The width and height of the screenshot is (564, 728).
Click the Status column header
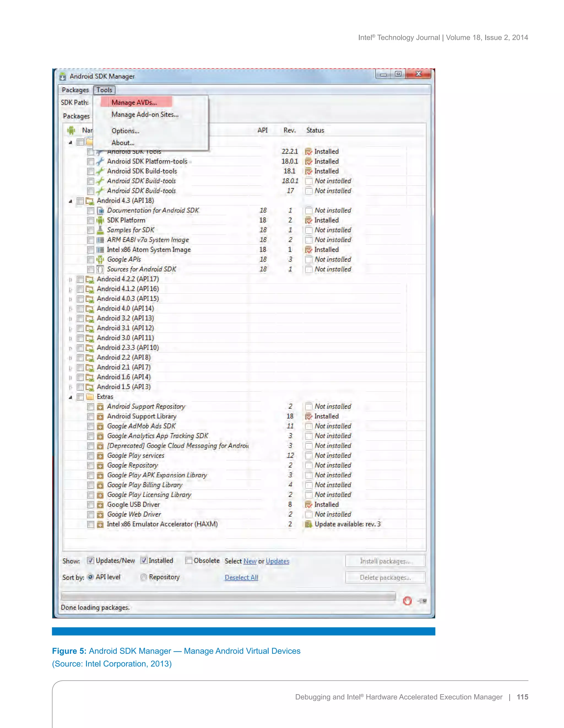(x=315, y=130)
